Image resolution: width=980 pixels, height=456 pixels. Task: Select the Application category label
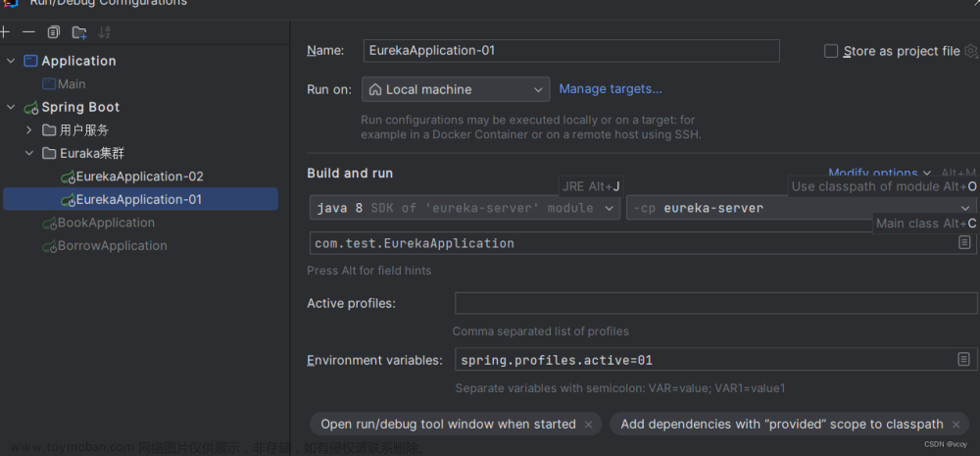(78, 61)
